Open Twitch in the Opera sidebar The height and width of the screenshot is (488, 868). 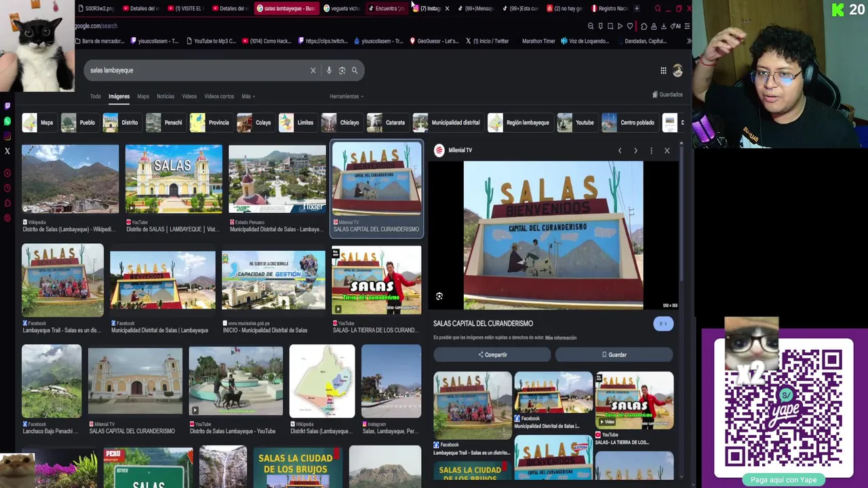(x=7, y=106)
